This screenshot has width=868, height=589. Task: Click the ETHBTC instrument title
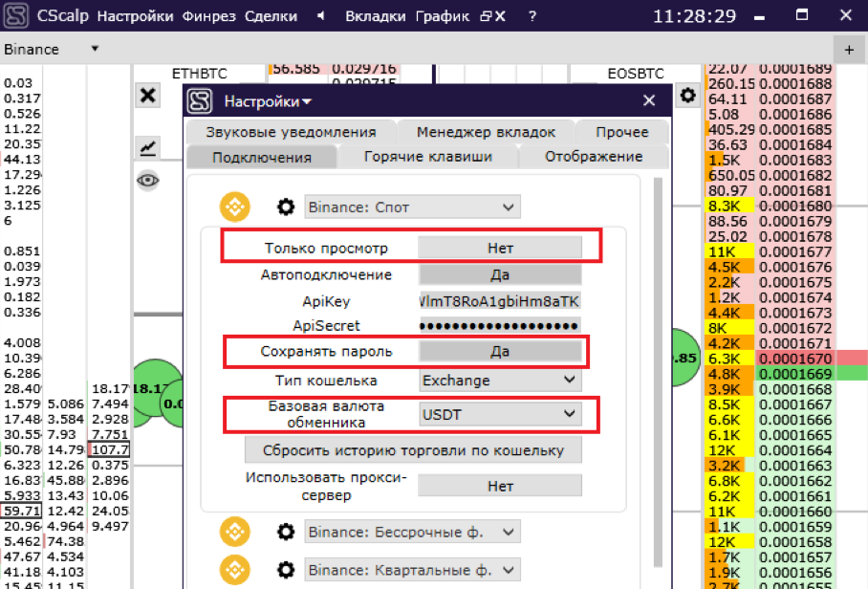199,74
